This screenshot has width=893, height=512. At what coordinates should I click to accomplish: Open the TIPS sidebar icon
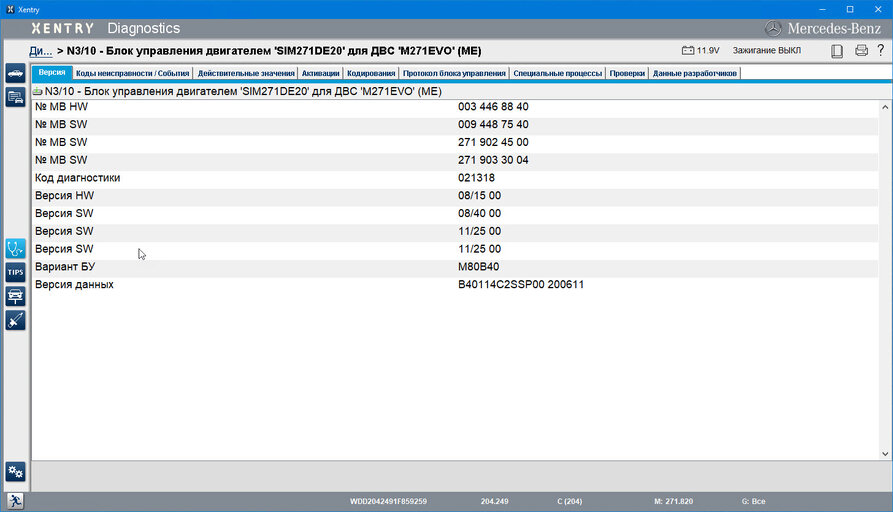coord(15,272)
